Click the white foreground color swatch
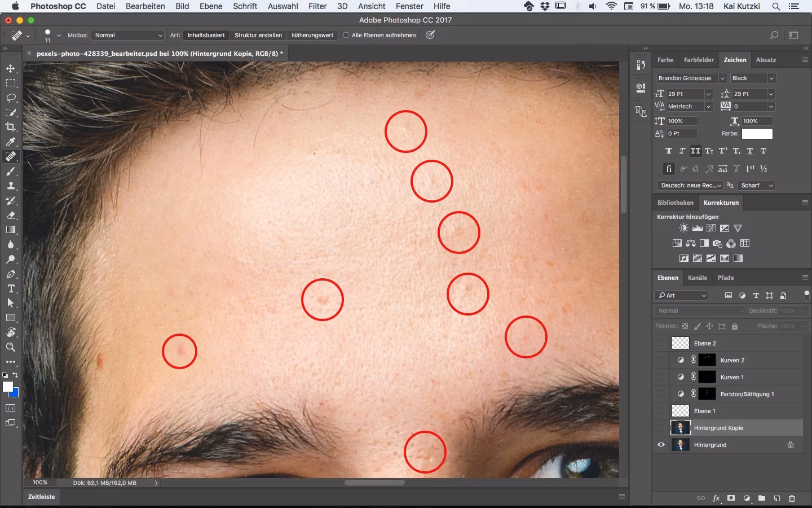Screen dimensions: 812x508 (x=9, y=388)
